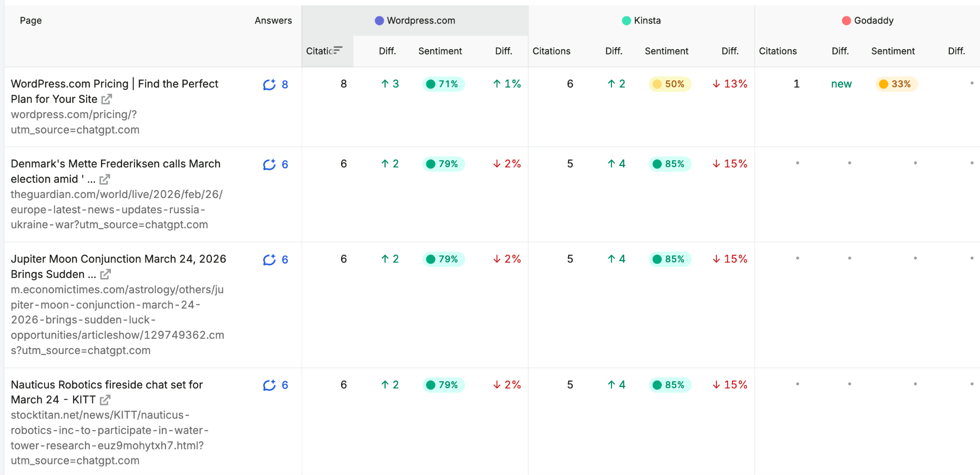This screenshot has height=475, width=980.
Task: Click Kinsta 85% sentiment in Nauticus row
Action: tap(669, 385)
